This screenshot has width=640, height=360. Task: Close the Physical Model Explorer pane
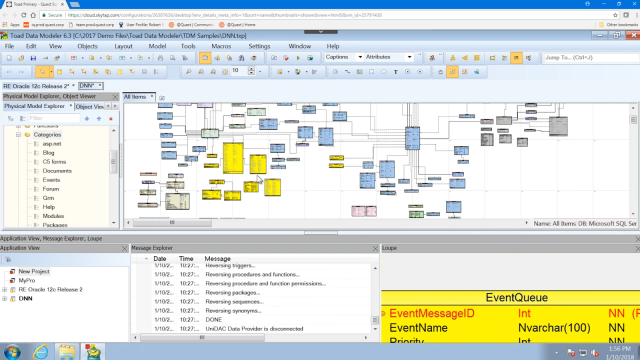pos(115,97)
